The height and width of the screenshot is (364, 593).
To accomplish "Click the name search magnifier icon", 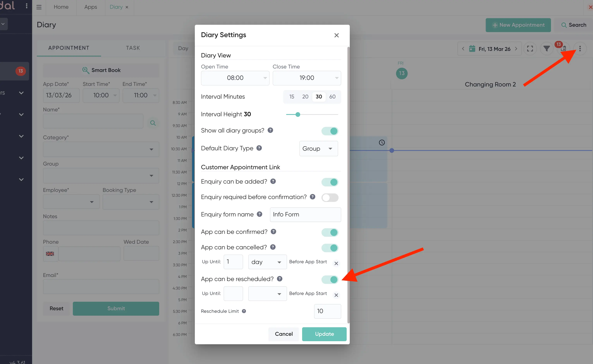I will click(153, 123).
